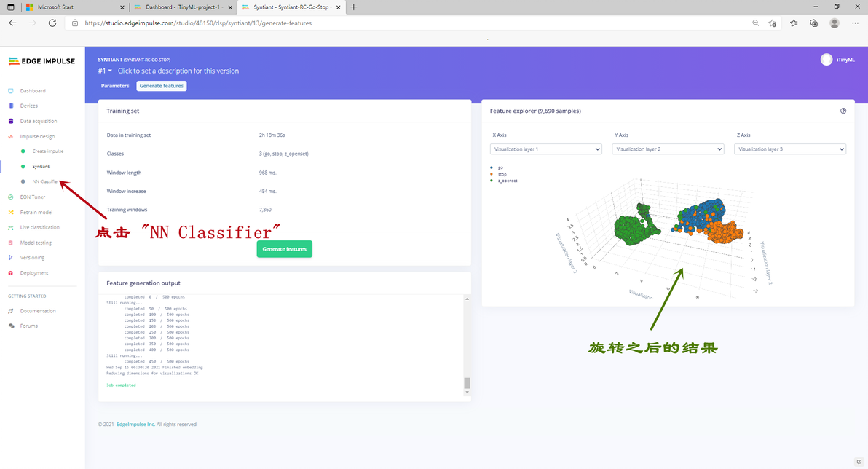
Task: Switch to the Parameters tab
Action: pos(115,86)
